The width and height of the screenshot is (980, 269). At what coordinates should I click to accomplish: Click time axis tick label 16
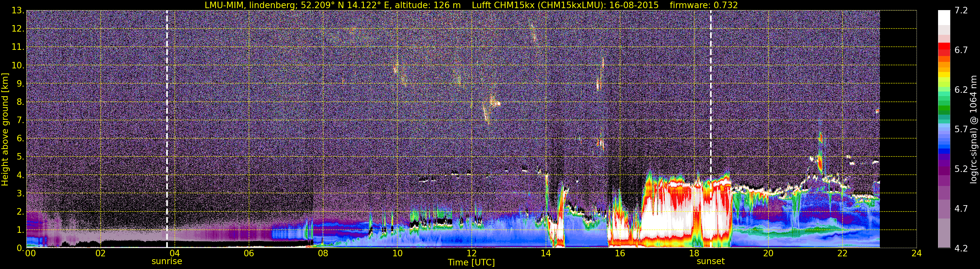pyautogui.click(x=620, y=254)
